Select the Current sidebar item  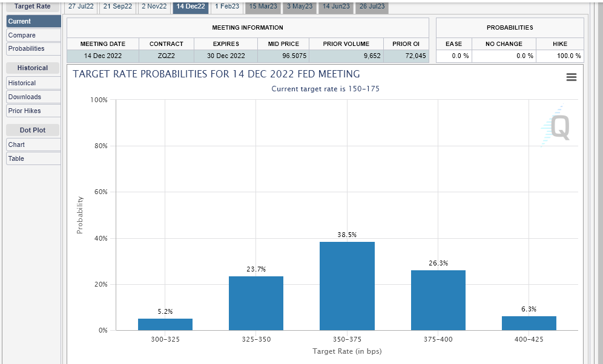coord(33,21)
